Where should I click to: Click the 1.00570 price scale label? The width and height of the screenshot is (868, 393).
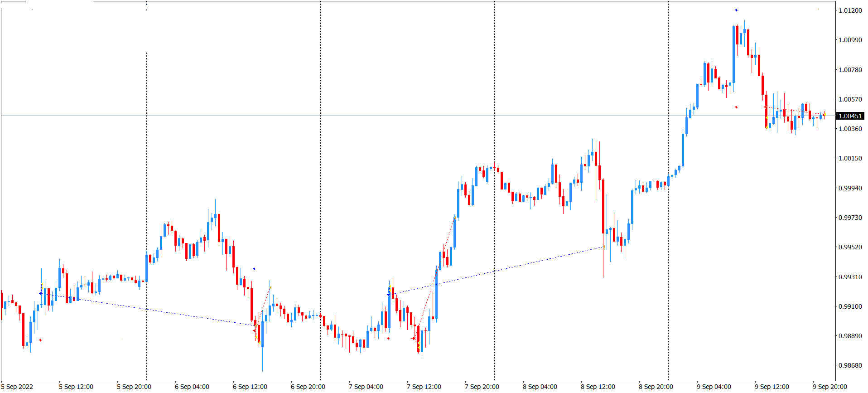(x=850, y=99)
